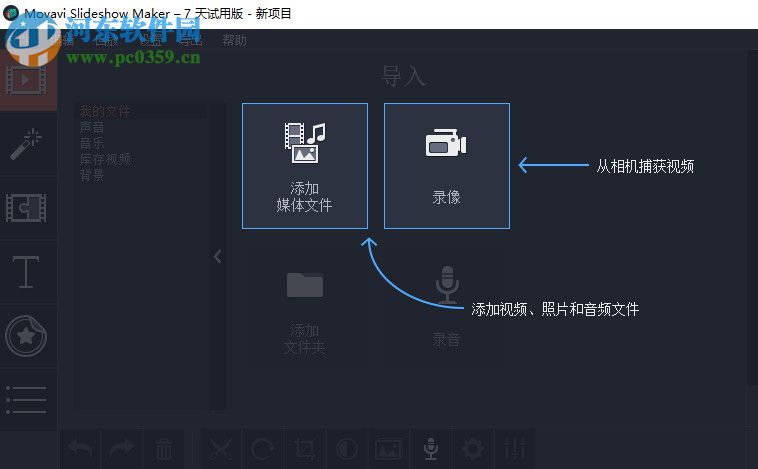The image size is (758, 469).
Task: Open the Transitions puzzle-film tab
Action: pyautogui.click(x=27, y=208)
